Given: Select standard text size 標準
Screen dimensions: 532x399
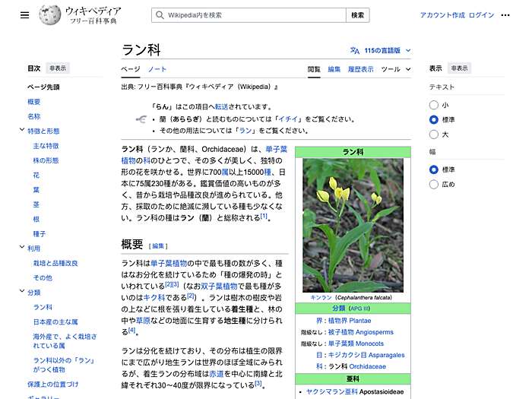Looking at the screenshot, I should click(x=434, y=120).
